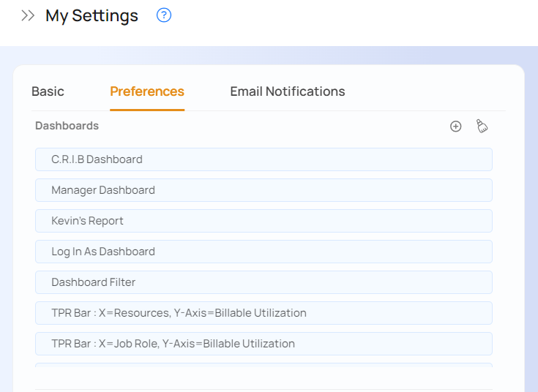Screen dimensions: 538x392
Task: Click the partially visible last dashboard row
Action: [x=264, y=365]
